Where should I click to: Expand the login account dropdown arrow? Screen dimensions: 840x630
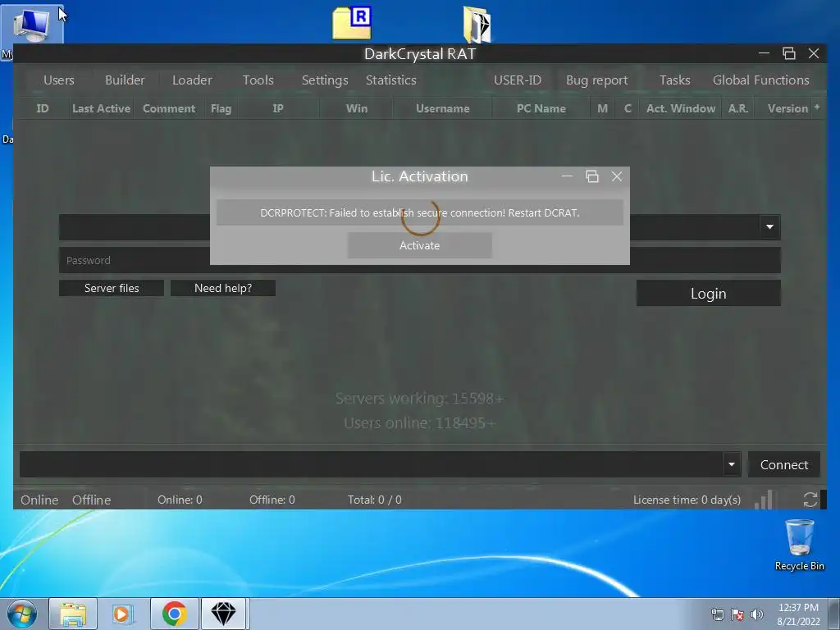(769, 226)
